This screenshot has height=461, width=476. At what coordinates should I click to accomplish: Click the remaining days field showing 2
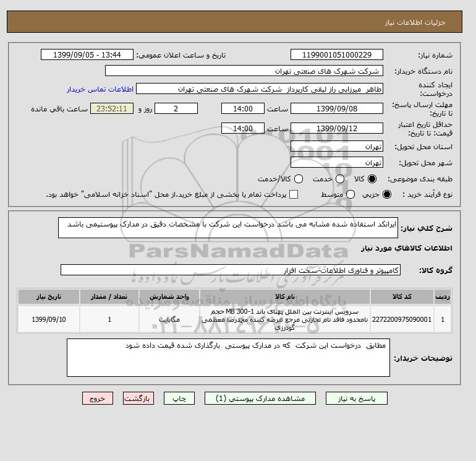[x=176, y=108]
